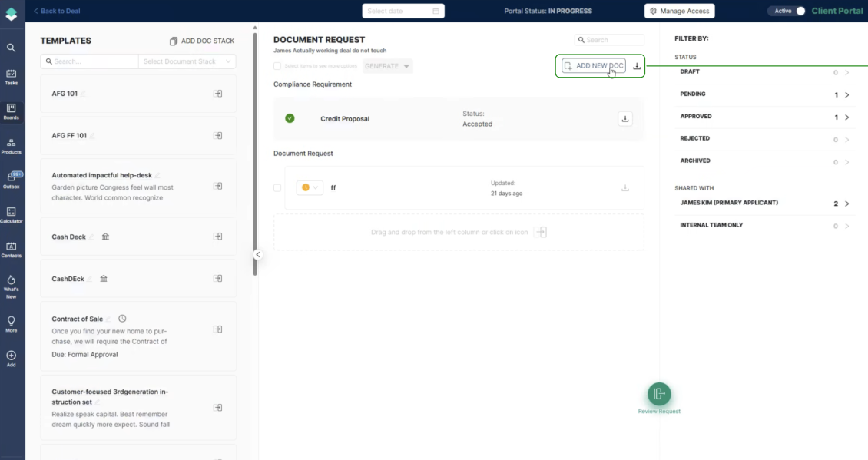Open the Generate dropdown
Screen dimensions: 868x460
point(387,66)
